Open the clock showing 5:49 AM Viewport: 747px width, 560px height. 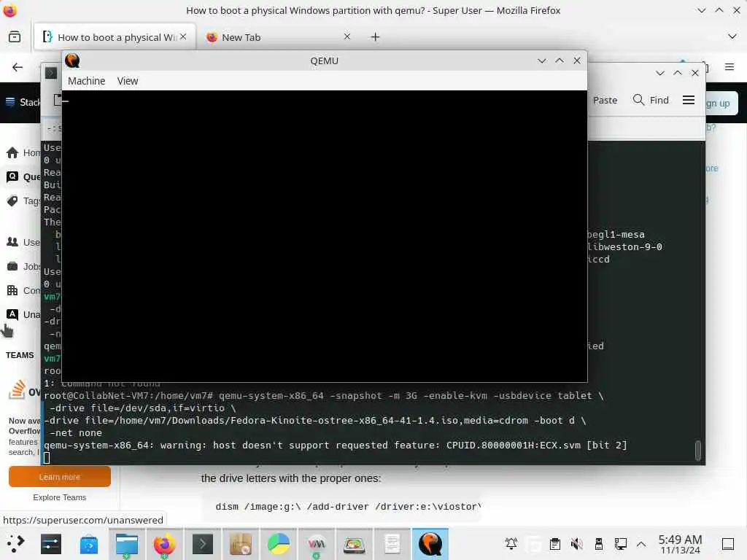coord(680,544)
